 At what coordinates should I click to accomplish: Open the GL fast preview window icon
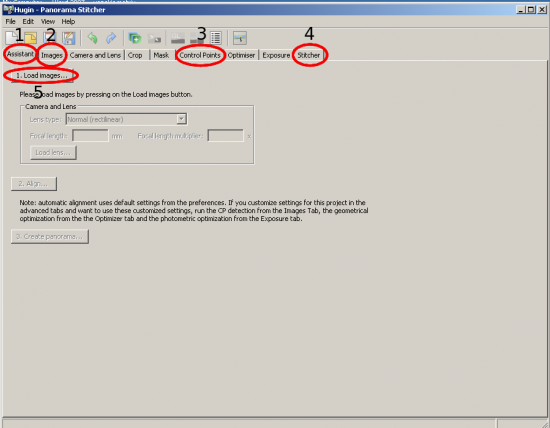click(178, 38)
